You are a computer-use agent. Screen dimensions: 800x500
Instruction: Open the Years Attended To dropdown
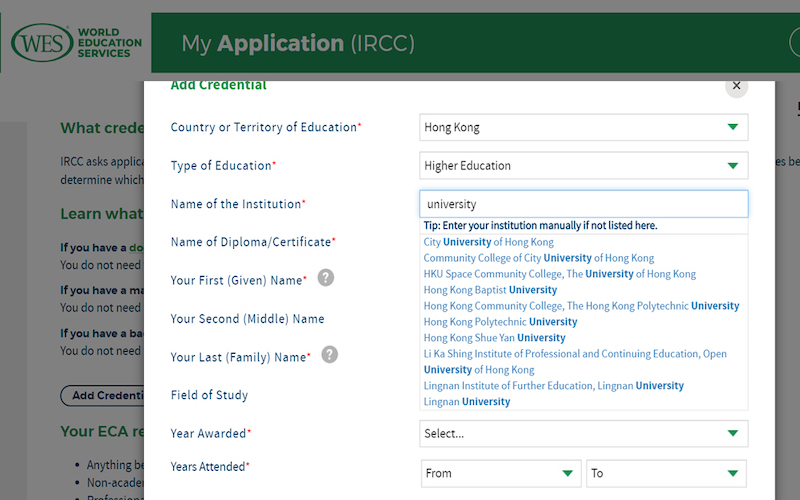click(x=666, y=473)
